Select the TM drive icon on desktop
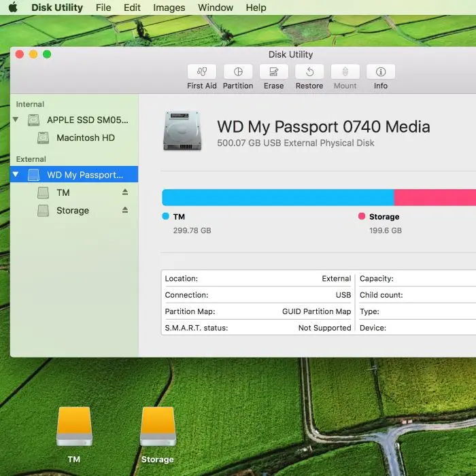Image resolution: width=476 pixels, height=476 pixels. [74, 426]
